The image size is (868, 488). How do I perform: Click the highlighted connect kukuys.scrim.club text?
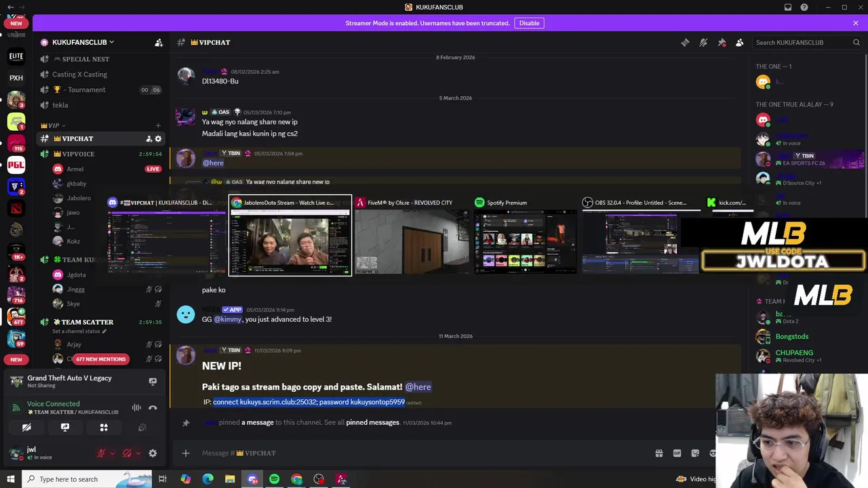pos(309,402)
